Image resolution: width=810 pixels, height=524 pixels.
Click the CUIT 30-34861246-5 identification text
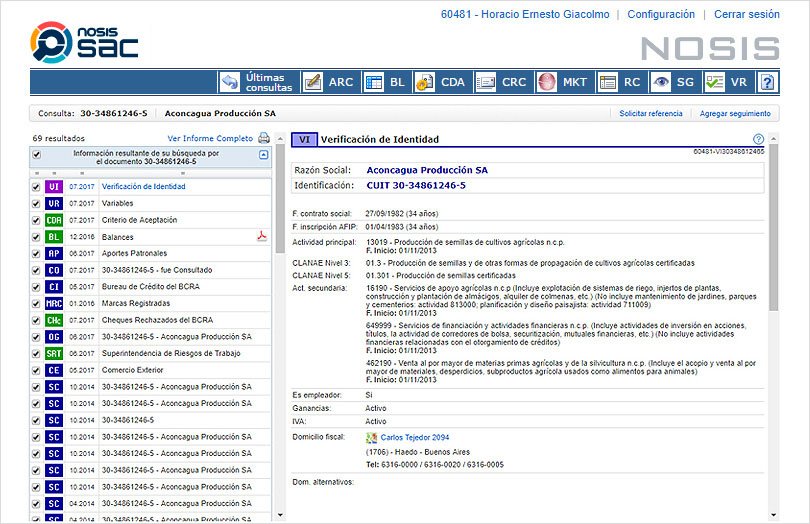pyautogui.click(x=416, y=186)
